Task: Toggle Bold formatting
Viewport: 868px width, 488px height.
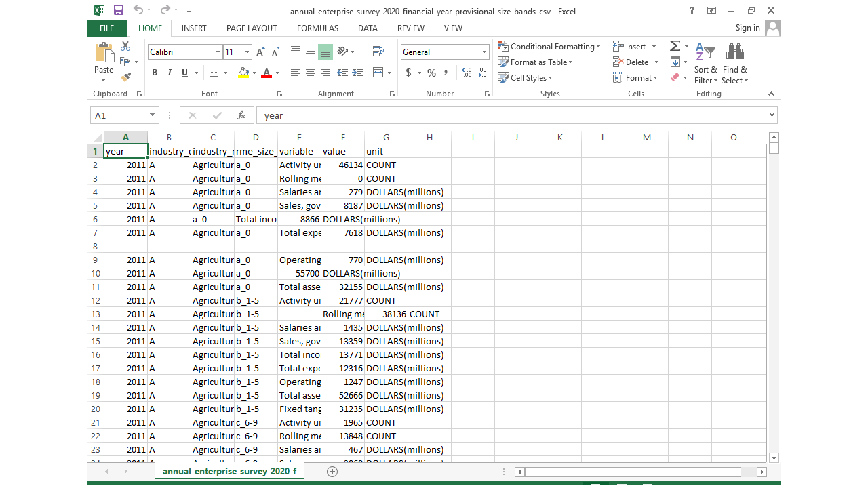Action: (155, 73)
